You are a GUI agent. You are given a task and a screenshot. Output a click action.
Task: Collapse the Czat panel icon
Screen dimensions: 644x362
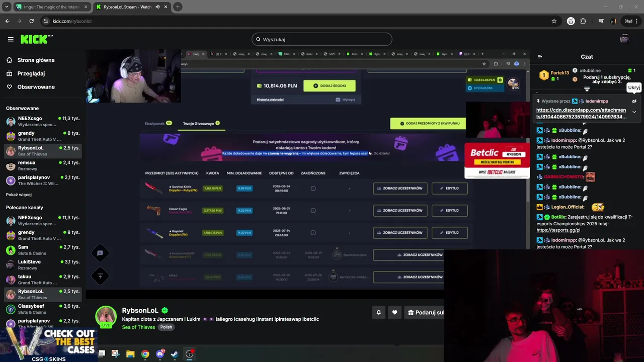pyautogui.click(x=540, y=57)
